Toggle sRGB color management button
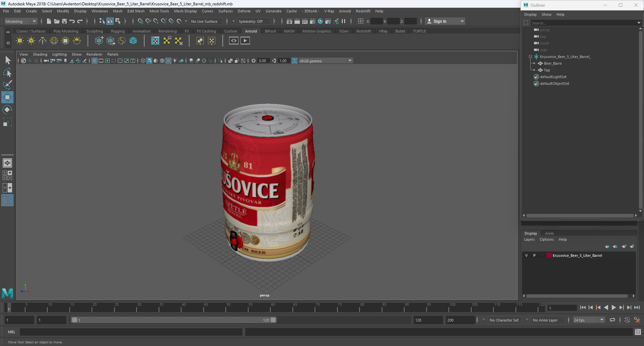The image size is (644, 346). click(x=294, y=61)
